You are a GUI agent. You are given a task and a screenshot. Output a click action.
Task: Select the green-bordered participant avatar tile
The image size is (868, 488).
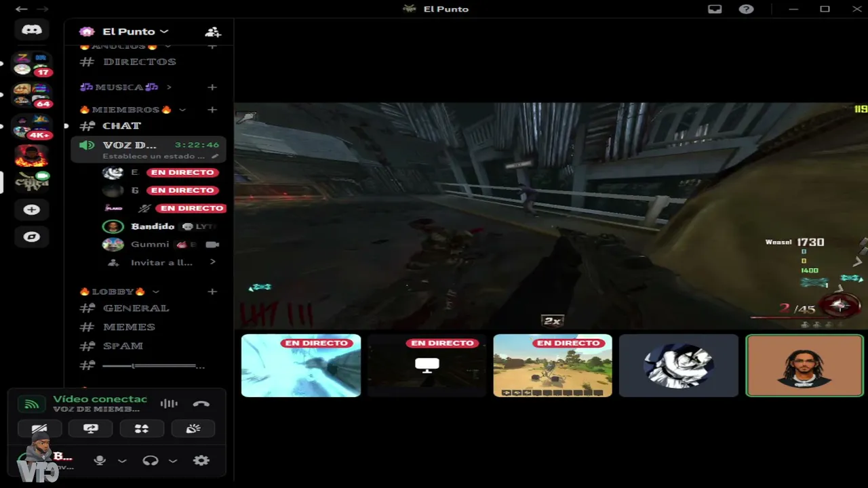pos(805,365)
